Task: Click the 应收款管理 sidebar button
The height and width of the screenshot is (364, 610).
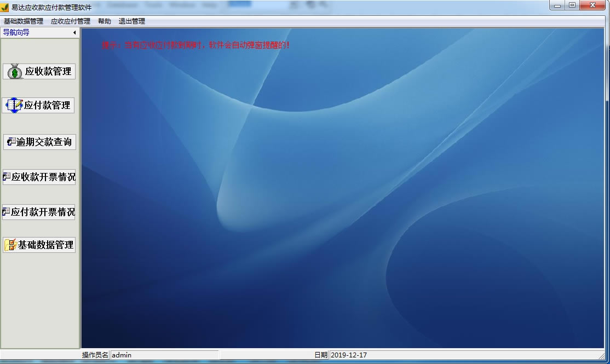Action: [39, 72]
